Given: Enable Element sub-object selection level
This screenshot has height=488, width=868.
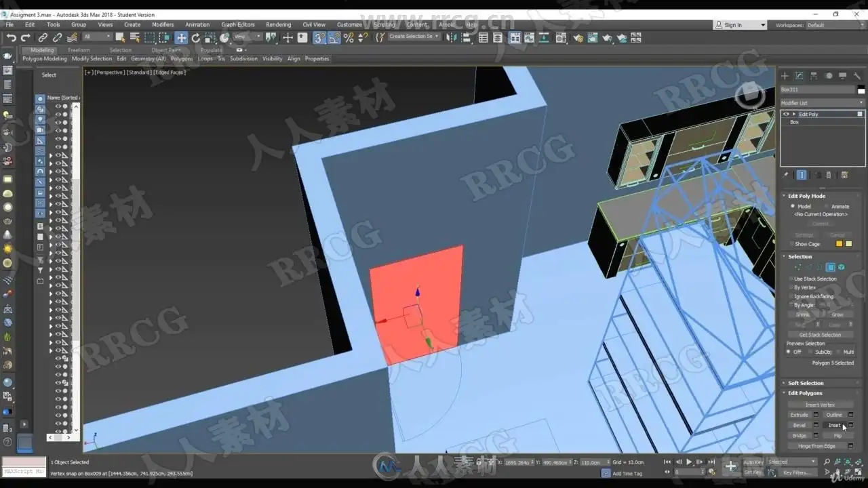Looking at the screenshot, I should click(x=841, y=268).
